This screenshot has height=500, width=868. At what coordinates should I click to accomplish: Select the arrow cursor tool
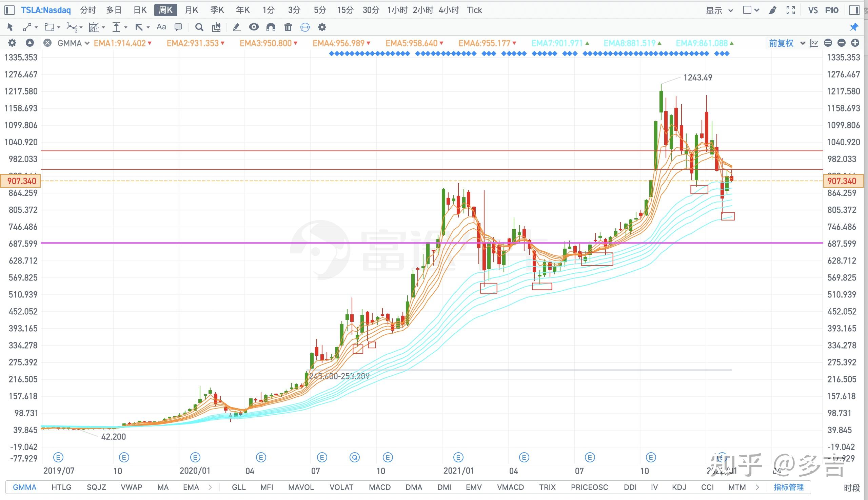pos(9,27)
